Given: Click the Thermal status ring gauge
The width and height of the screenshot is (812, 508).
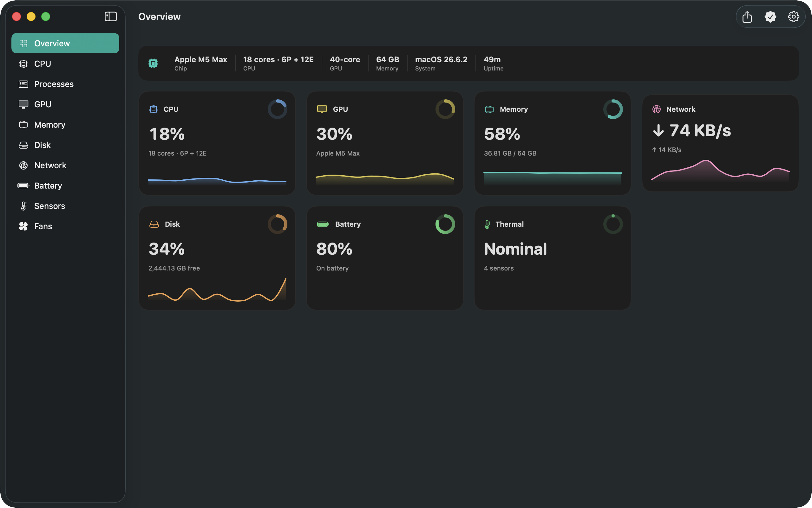Looking at the screenshot, I should (x=613, y=224).
